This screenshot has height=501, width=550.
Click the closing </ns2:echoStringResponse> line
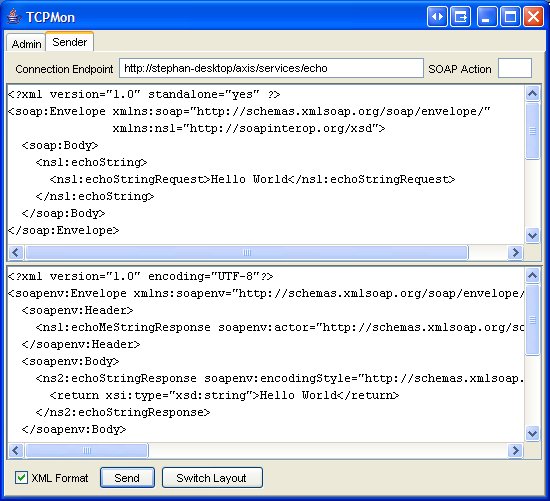123,412
